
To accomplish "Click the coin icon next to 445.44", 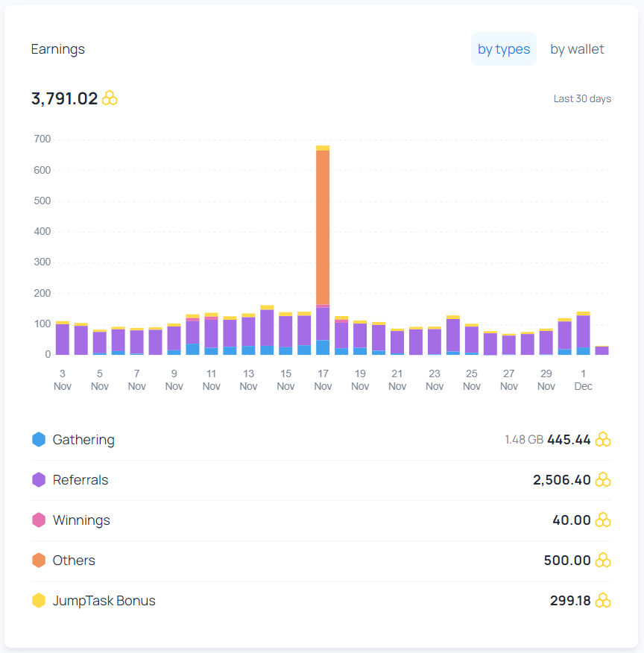I will coord(603,439).
